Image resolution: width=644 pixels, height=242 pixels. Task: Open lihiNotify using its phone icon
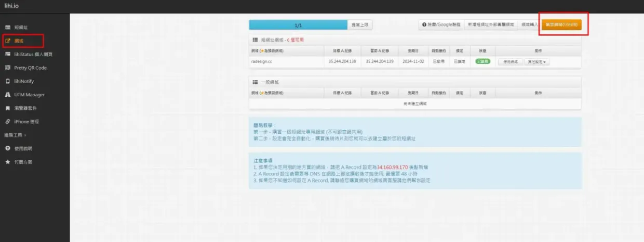7,81
